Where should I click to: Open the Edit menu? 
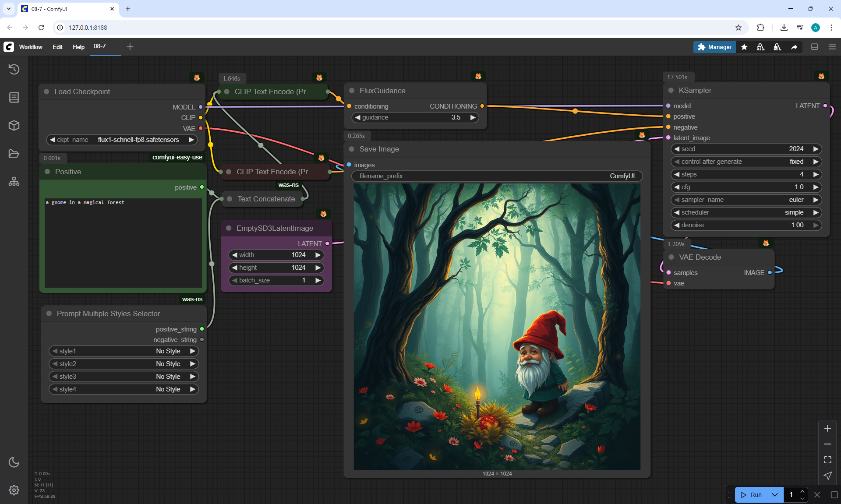(57, 47)
